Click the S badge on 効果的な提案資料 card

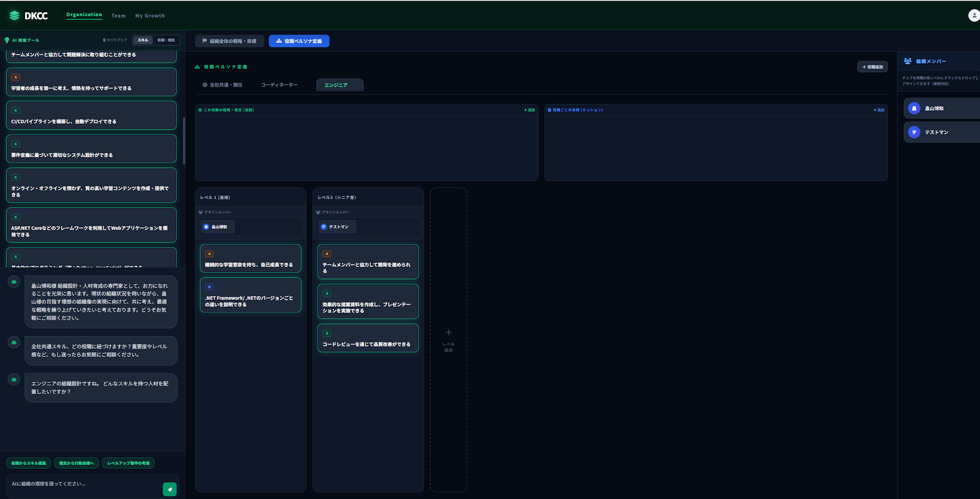point(327,294)
